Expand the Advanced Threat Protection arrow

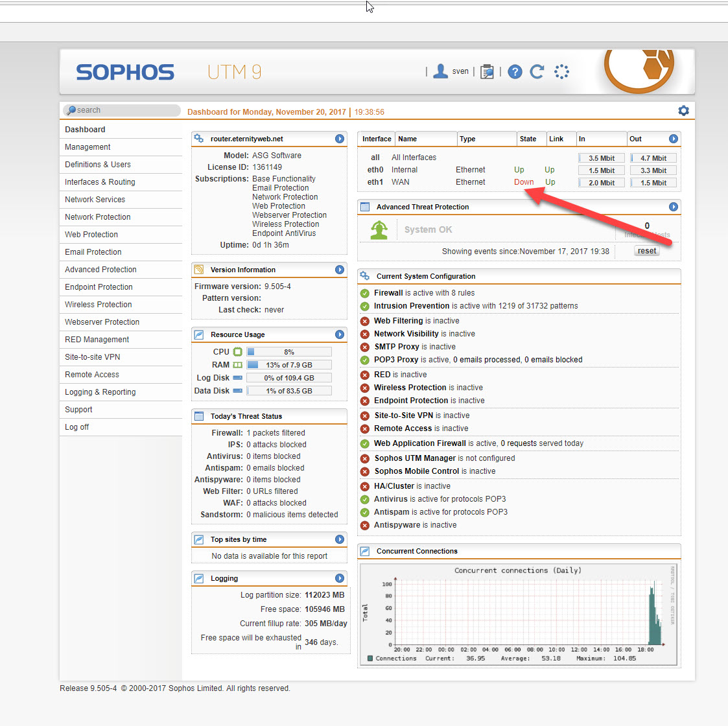(673, 207)
